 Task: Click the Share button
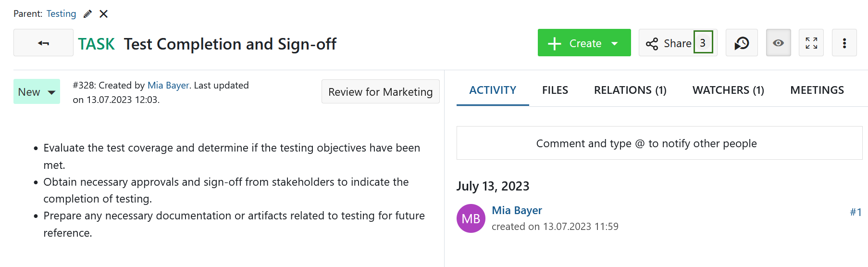(669, 43)
